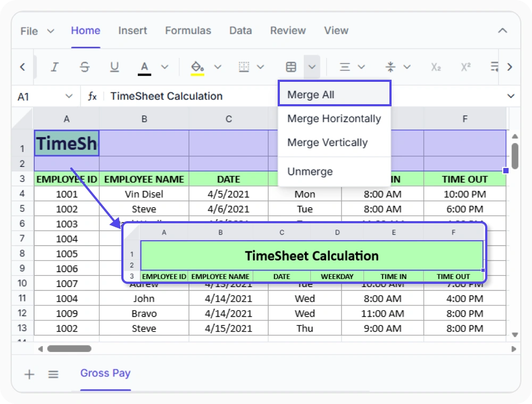
Task: Select cell A1 with TimeSh text
Action: tap(67, 143)
